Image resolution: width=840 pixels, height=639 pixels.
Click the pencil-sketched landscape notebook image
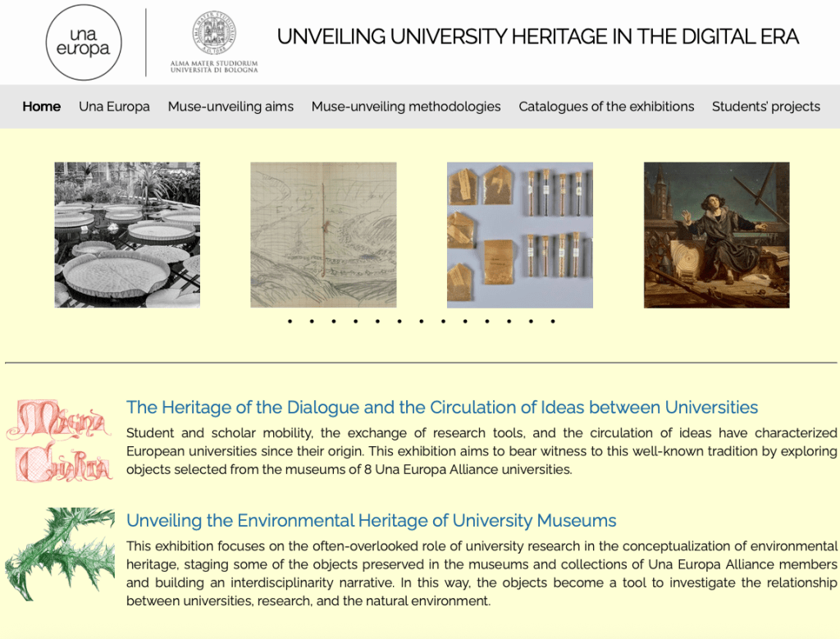click(x=323, y=234)
